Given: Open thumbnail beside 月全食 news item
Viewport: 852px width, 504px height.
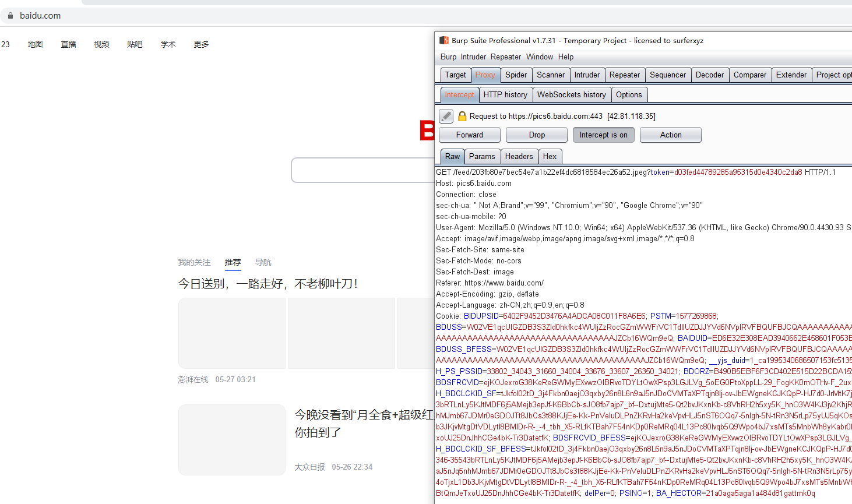Looking at the screenshot, I should (232, 440).
